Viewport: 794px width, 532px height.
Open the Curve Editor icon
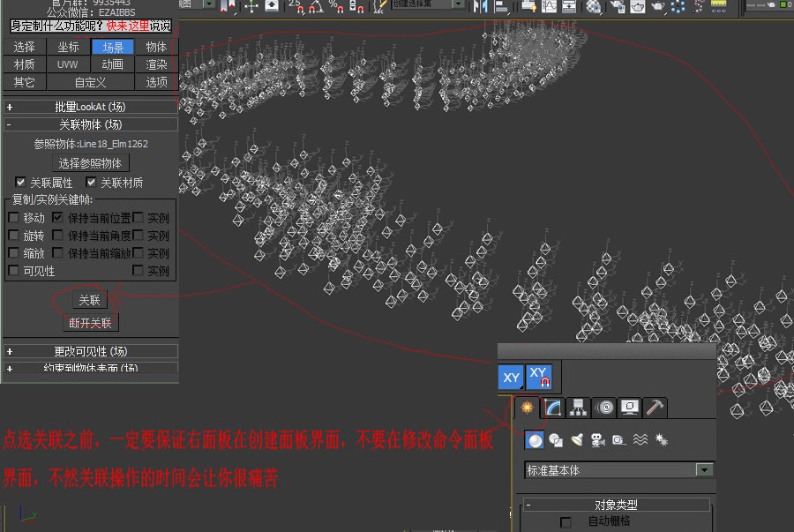click(549, 6)
